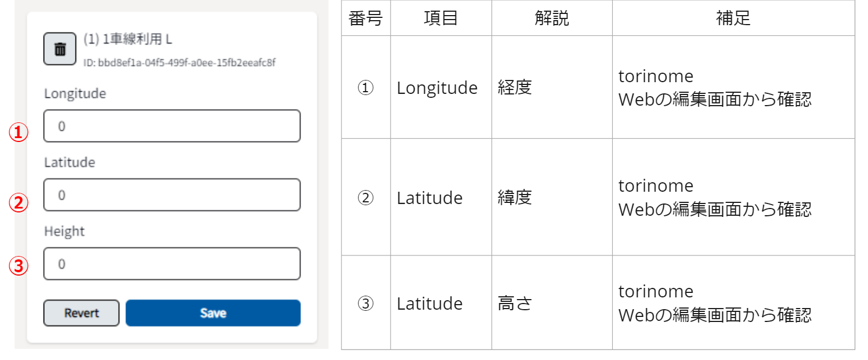Focus the Latitude input field in the form
Image resolution: width=868 pixels, height=360 pixels.
[172, 195]
